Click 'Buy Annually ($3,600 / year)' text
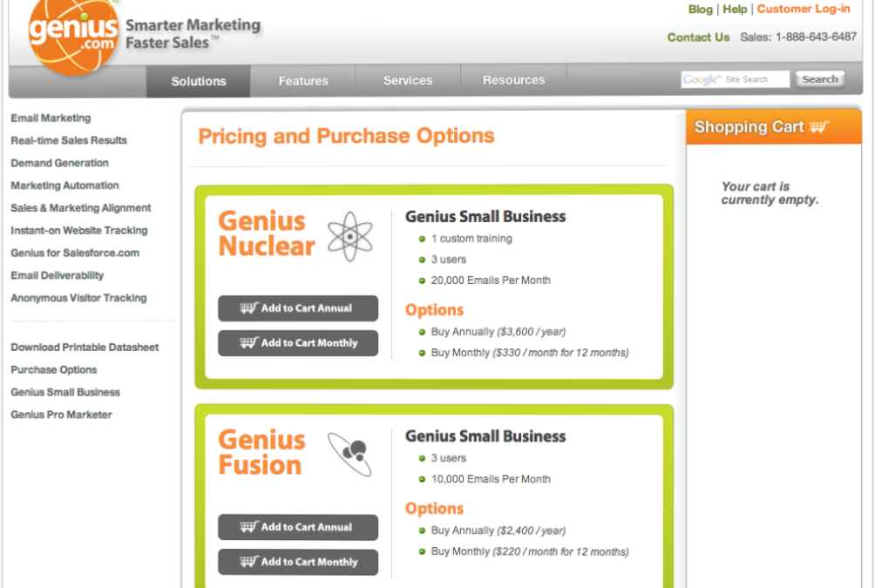The width and height of the screenshot is (875, 588). click(498, 332)
